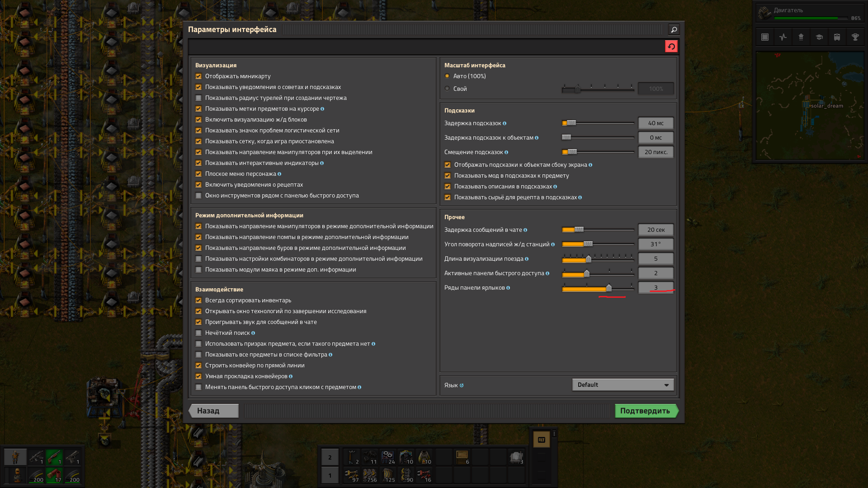
Task: Select Свой interface scale radio button
Action: point(447,89)
